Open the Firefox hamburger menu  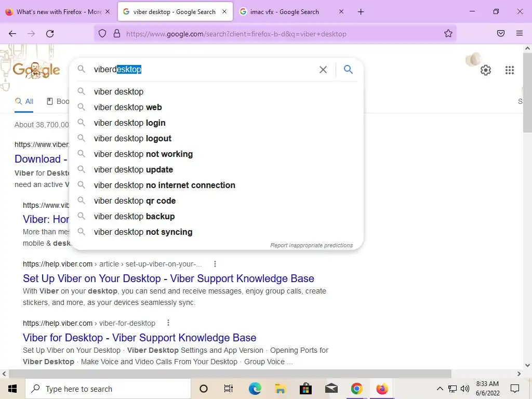pos(520,33)
